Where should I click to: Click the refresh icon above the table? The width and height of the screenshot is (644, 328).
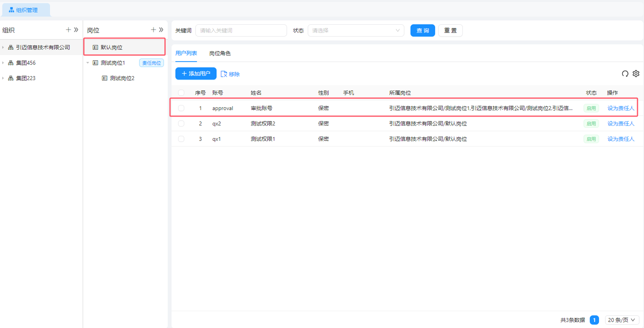(x=625, y=74)
